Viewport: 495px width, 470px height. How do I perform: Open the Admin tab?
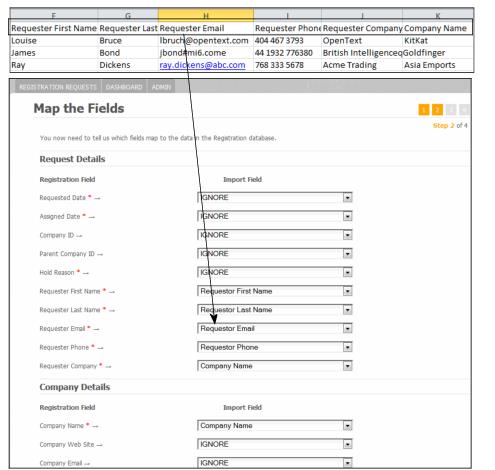(x=161, y=87)
